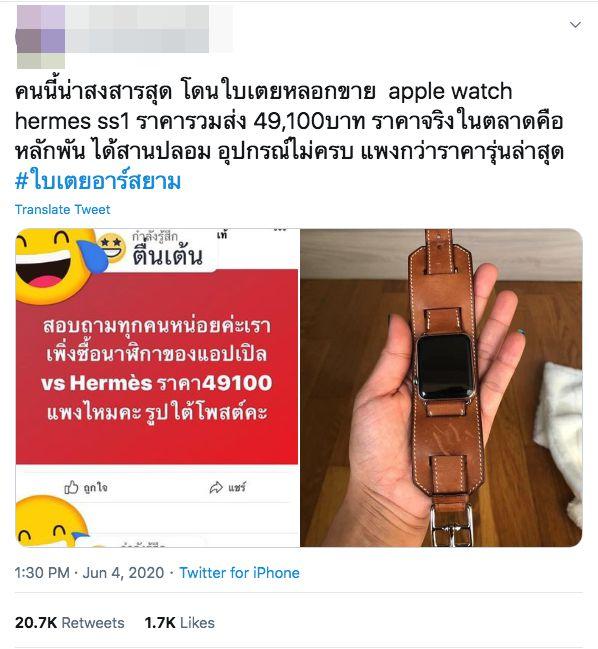Open the red Facebook post screenshot image
Image resolution: width=598 pixels, height=649 pixels.
click(x=157, y=387)
